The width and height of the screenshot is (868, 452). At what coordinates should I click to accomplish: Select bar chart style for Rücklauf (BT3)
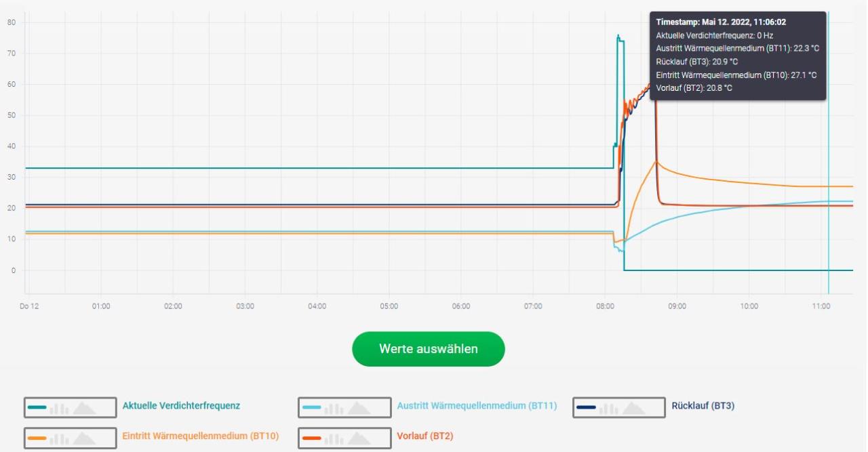608,409
